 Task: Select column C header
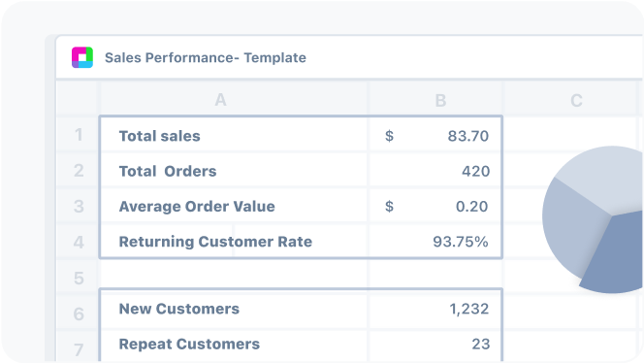click(571, 99)
